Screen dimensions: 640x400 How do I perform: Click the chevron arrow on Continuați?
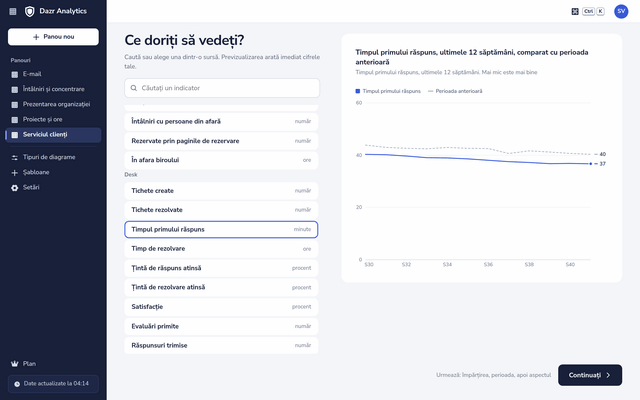point(608,375)
